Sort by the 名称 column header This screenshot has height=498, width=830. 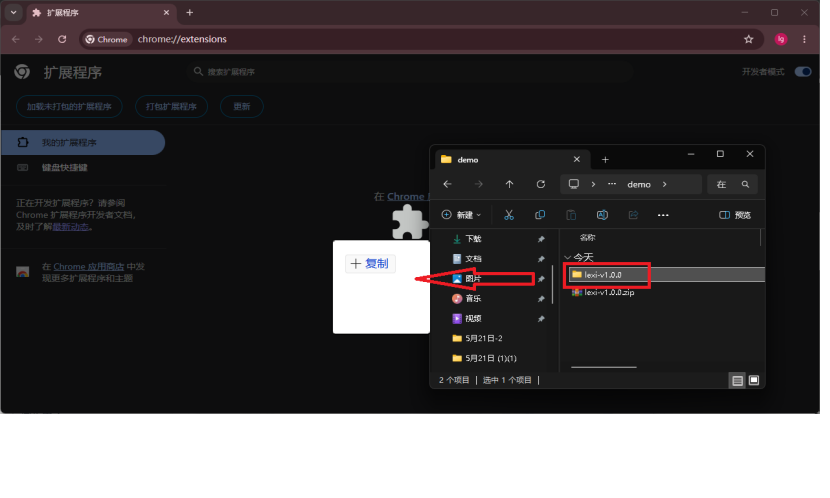(588, 238)
